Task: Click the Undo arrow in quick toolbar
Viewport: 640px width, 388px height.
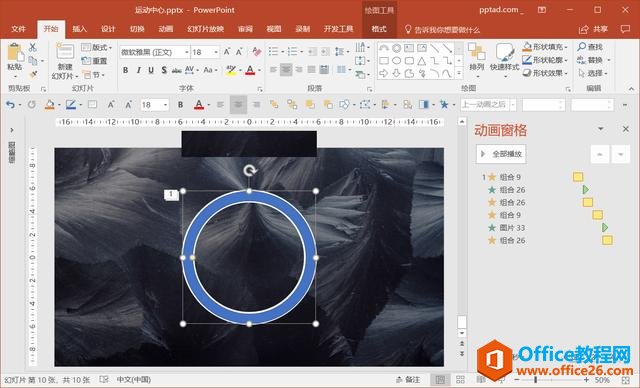Action: tap(10, 105)
